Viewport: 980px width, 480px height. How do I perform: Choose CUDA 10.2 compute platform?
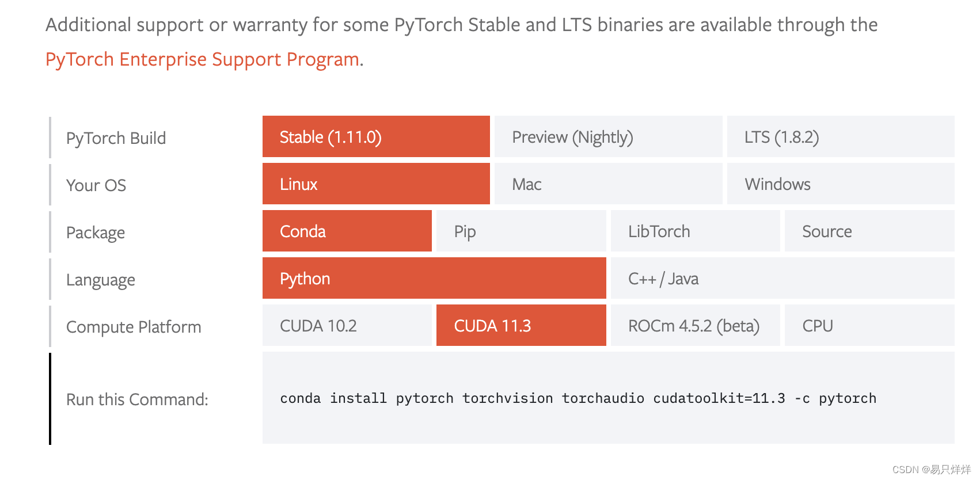pos(346,326)
